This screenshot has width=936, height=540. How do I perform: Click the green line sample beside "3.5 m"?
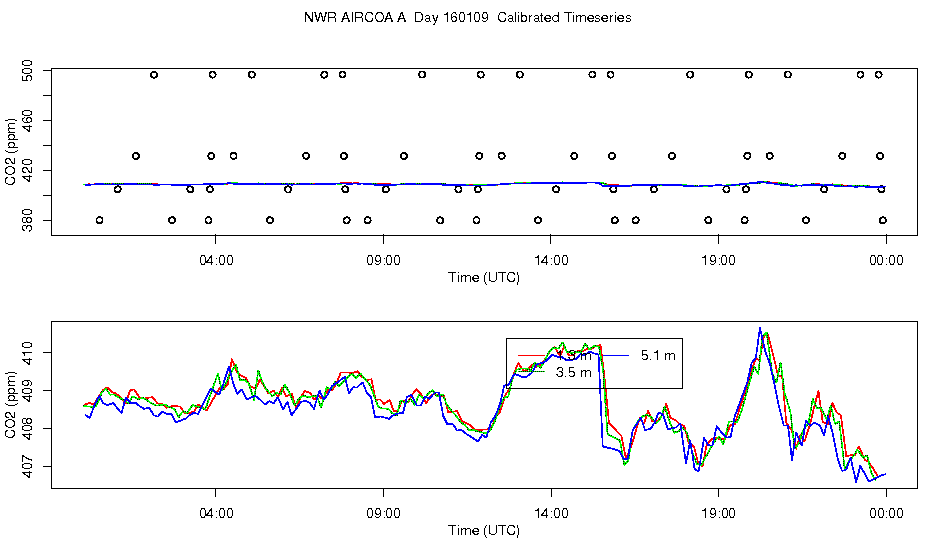(x=531, y=371)
